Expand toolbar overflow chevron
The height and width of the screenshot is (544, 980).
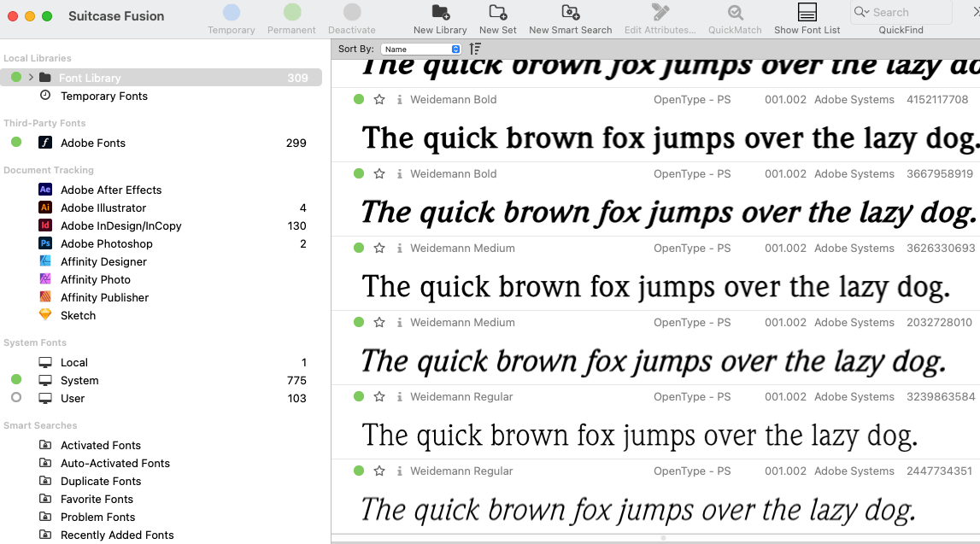click(976, 12)
